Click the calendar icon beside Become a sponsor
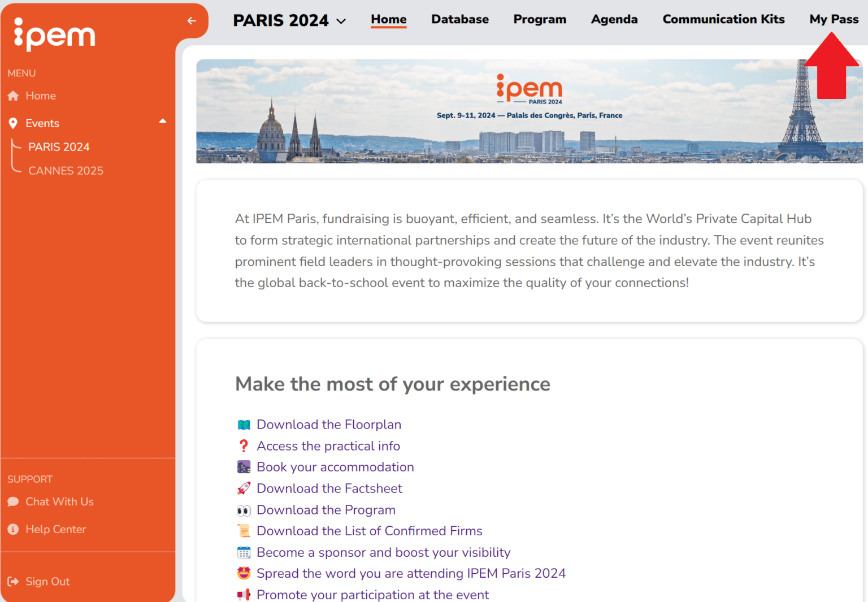The height and width of the screenshot is (602, 868). click(244, 552)
